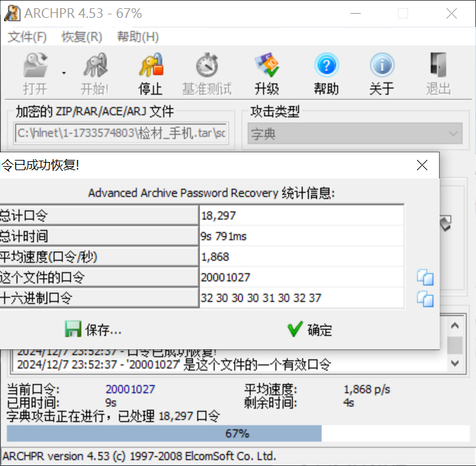Click the partially hidden icon behind dialog
This screenshot has width=476, height=466.
coord(446,224)
